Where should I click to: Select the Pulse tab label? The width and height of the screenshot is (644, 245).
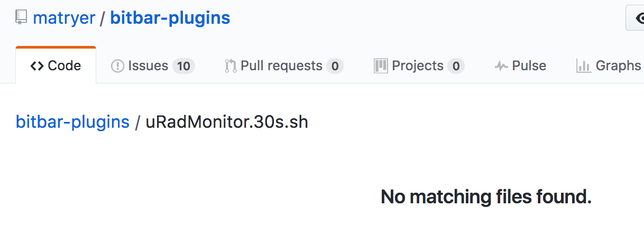tap(529, 66)
